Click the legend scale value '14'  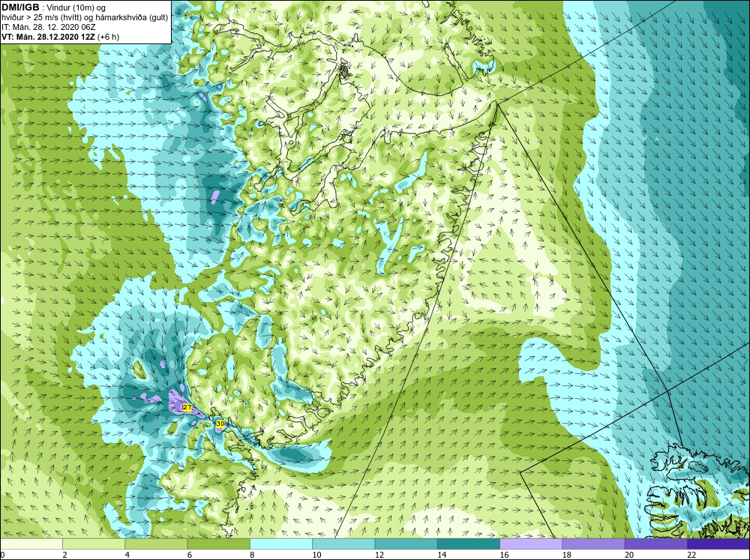442,555
